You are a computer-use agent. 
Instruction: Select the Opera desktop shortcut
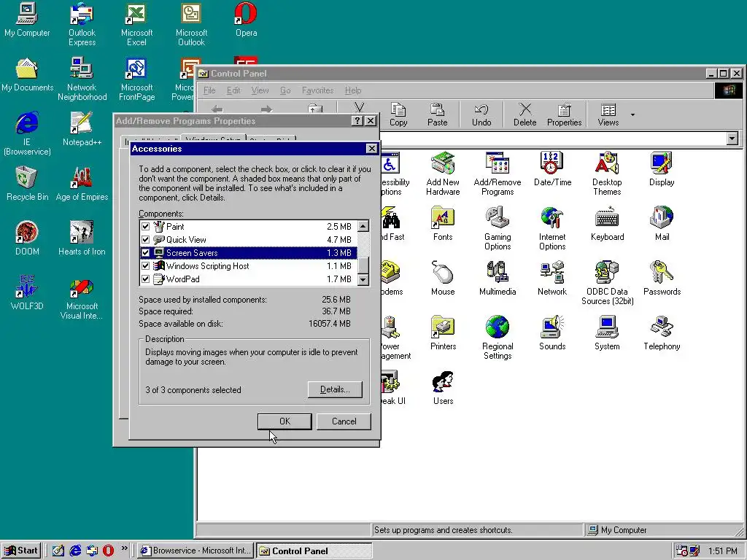pos(246,20)
